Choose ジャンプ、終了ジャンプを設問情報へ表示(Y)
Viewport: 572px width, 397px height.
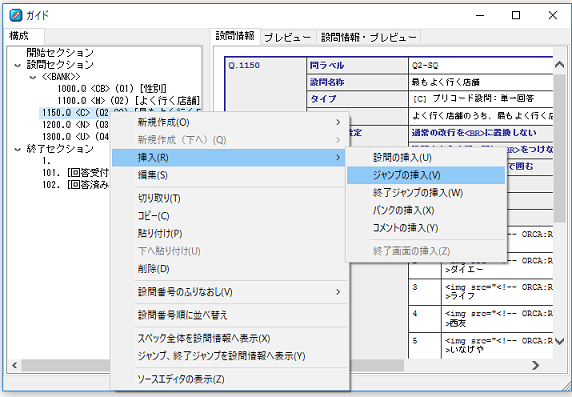pyautogui.click(x=230, y=356)
